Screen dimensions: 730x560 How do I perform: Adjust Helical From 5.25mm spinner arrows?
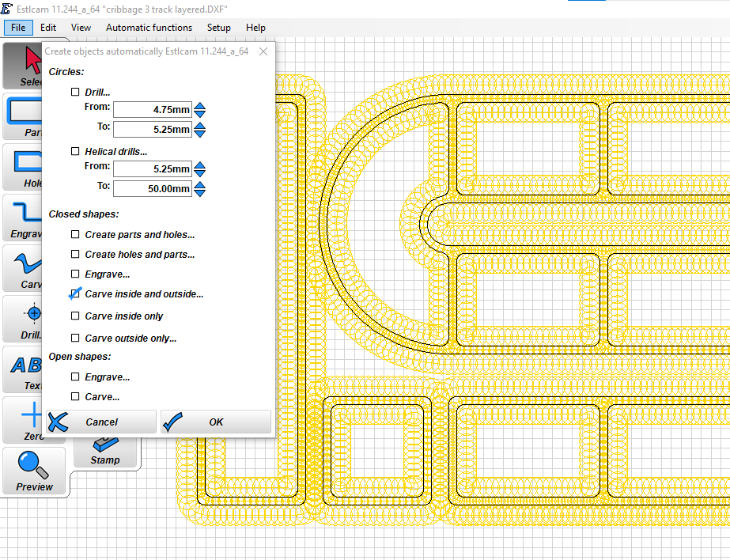pyautogui.click(x=200, y=169)
